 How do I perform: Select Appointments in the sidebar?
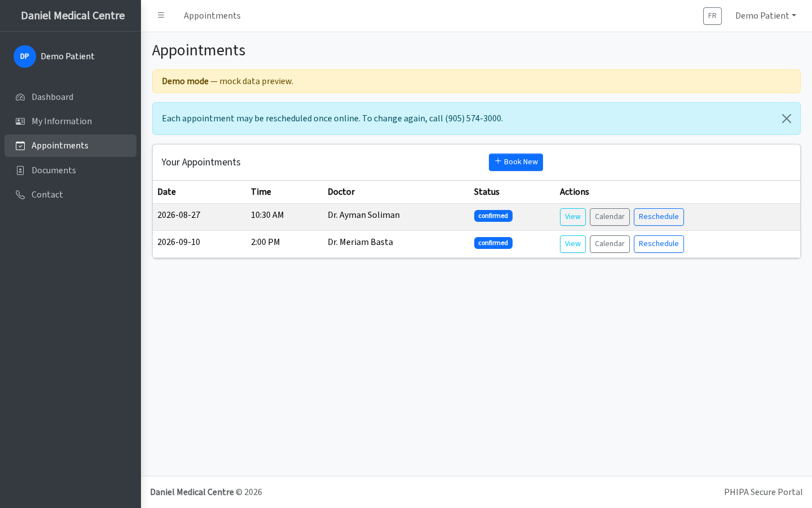[70, 146]
